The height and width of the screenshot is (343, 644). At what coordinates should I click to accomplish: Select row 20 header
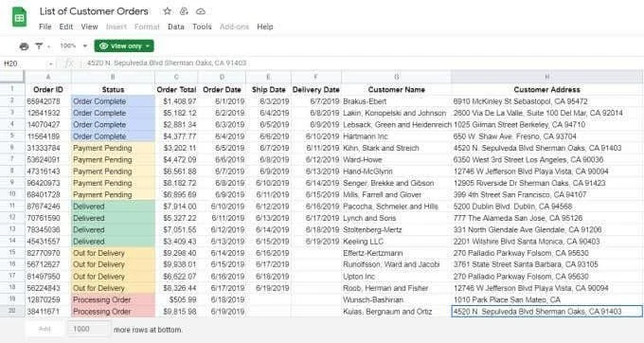point(12,311)
